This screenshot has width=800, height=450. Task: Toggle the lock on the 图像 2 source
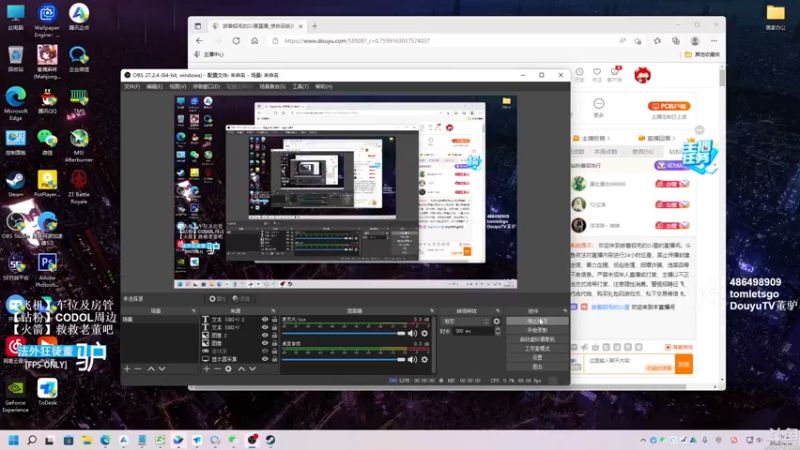(x=274, y=335)
